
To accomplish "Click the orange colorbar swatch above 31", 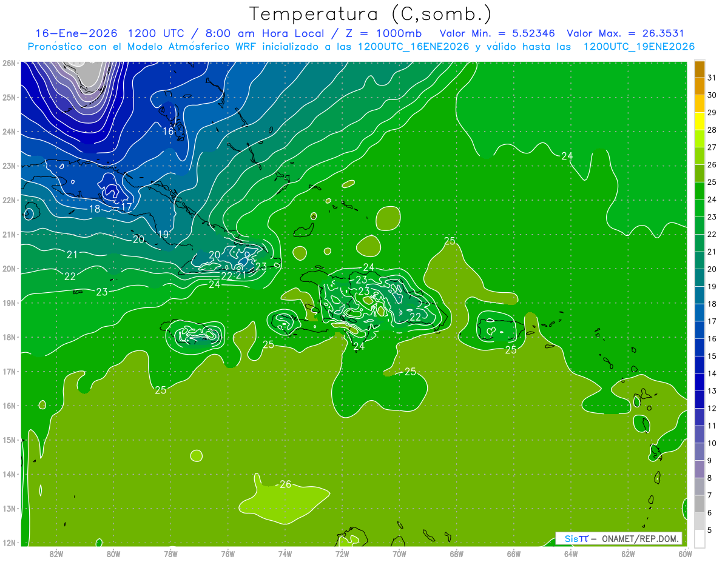I will point(699,69).
